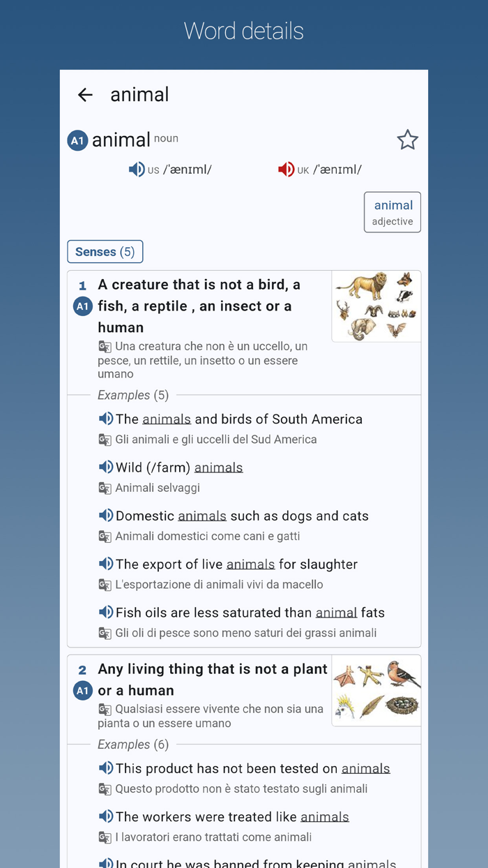The height and width of the screenshot is (868, 488).
Task: Play the US pronunciation of animal
Action: click(x=137, y=169)
